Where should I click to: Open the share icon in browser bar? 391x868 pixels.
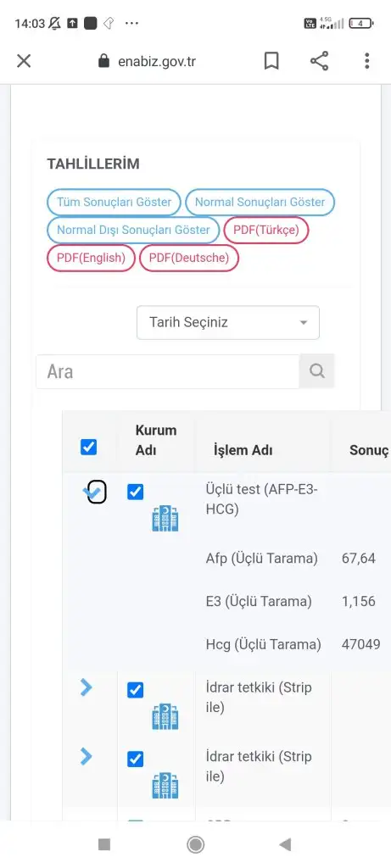(319, 61)
